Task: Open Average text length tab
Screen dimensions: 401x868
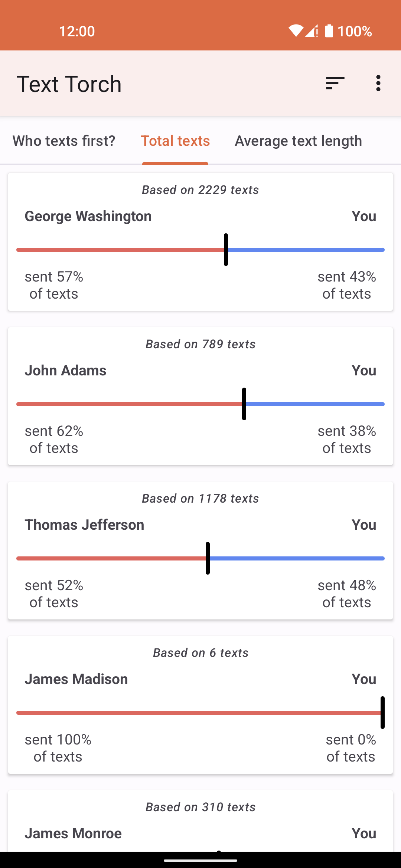Action: [x=298, y=141]
